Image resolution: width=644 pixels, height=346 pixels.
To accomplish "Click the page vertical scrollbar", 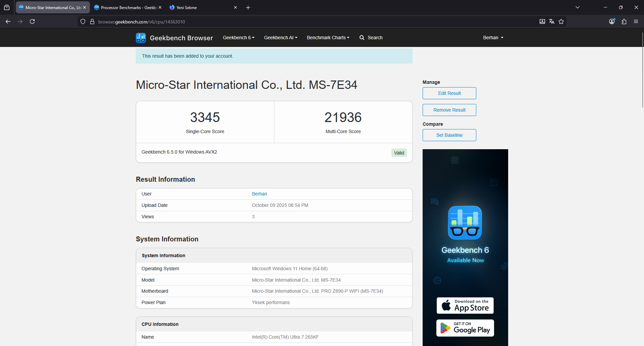I will coord(642,70).
